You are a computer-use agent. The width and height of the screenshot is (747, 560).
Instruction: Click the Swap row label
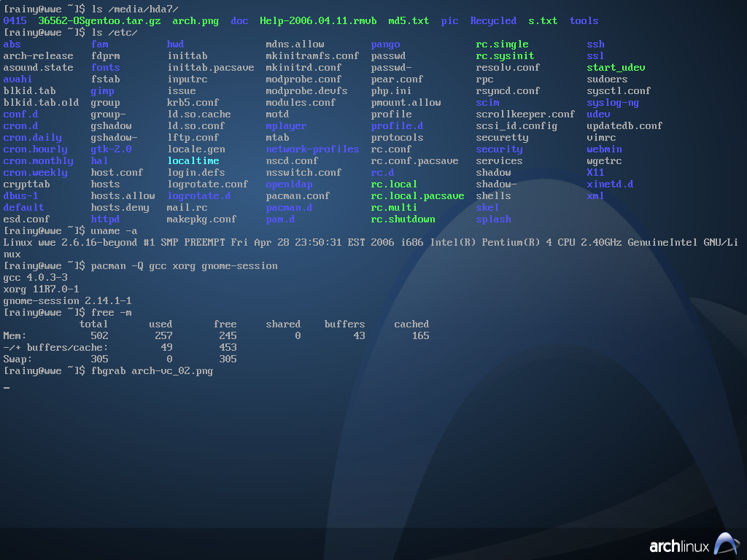(18, 359)
